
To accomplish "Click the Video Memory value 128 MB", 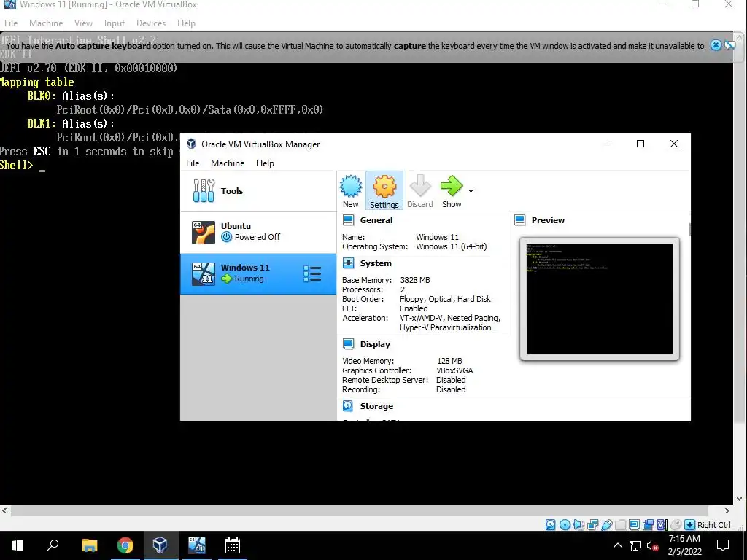I will pyautogui.click(x=449, y=361).
